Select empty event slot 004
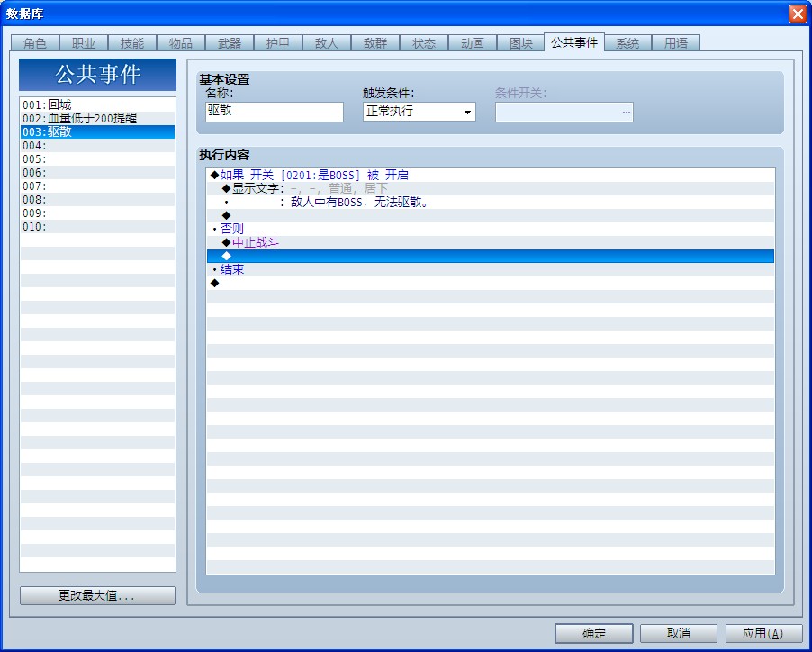 pyautogui.click(x=97, y=146)
